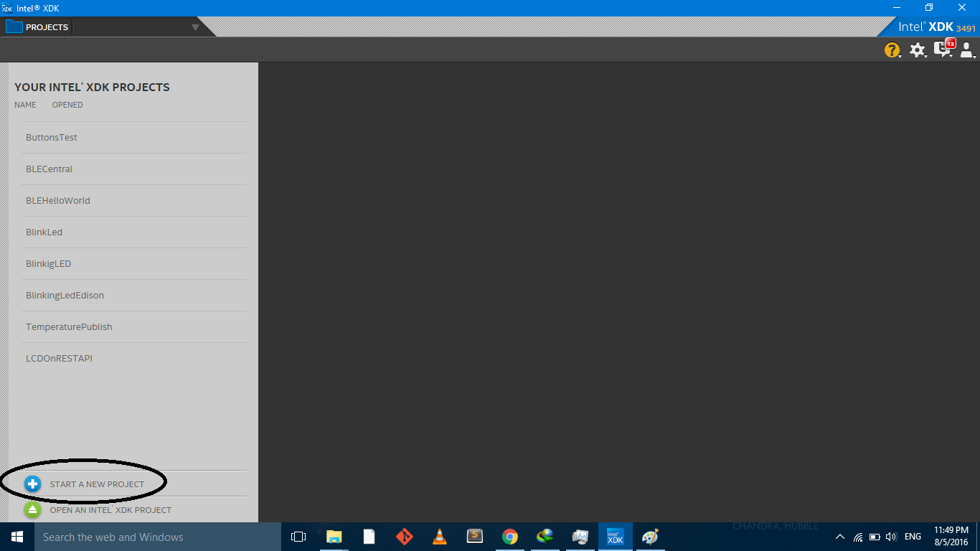Click the blue plus new project icon
Image resolution: width=980 pixels, height=551 pixels.
pos(32,484)
